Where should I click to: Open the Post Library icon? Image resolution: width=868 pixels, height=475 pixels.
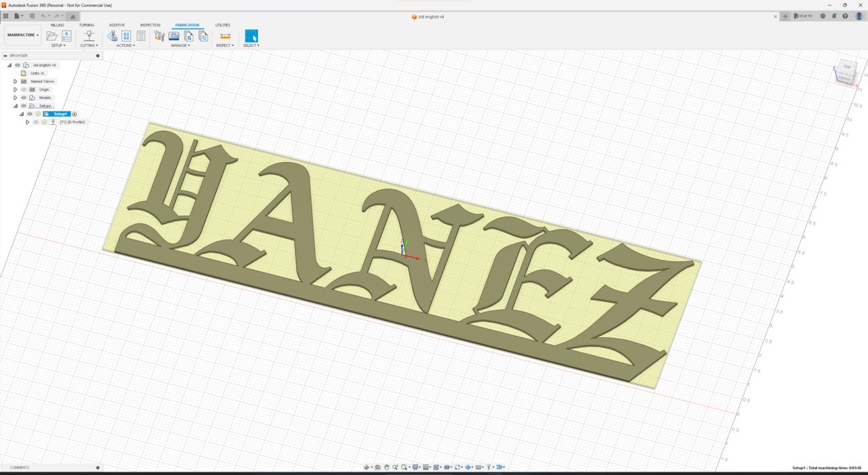point(189,36)
